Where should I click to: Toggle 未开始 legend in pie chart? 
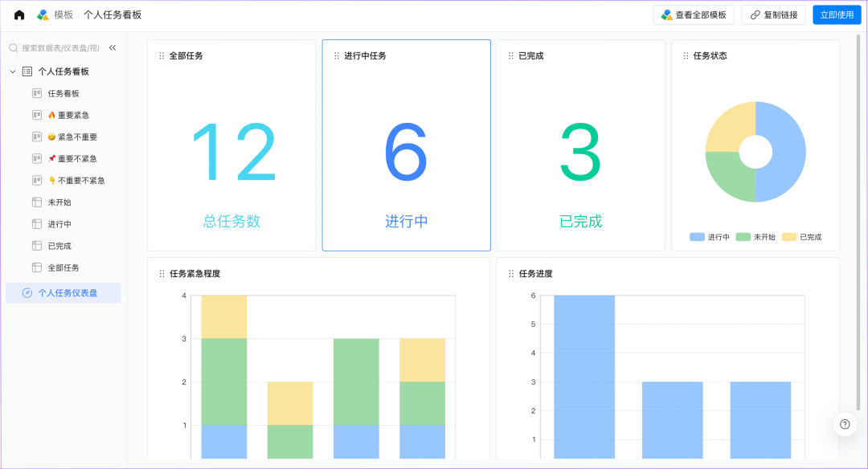(755, 237)
